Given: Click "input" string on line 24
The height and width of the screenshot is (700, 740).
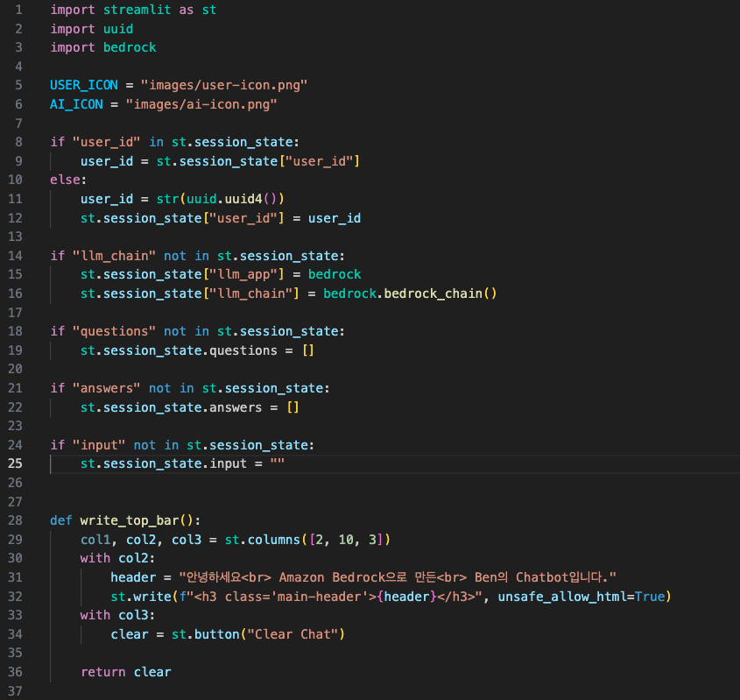Looking at the screenshot, I should tap(99, 445).
